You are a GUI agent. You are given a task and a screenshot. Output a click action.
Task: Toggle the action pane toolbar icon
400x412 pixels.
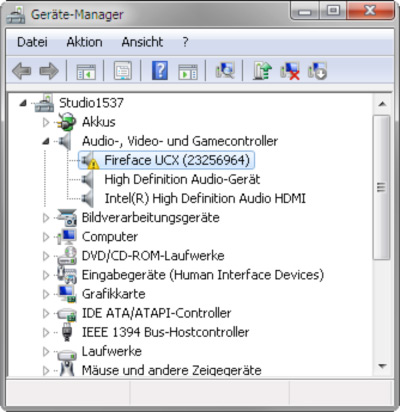(188, 71)
